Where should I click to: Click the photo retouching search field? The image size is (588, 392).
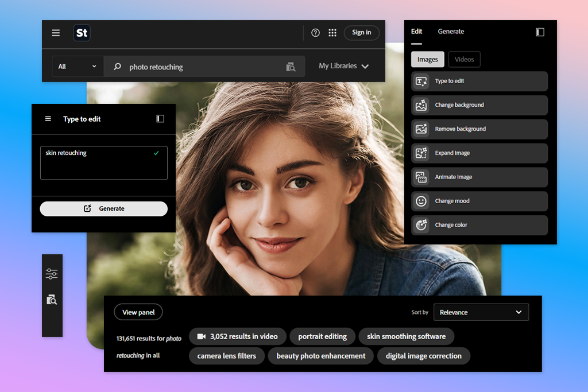[204, 67]
